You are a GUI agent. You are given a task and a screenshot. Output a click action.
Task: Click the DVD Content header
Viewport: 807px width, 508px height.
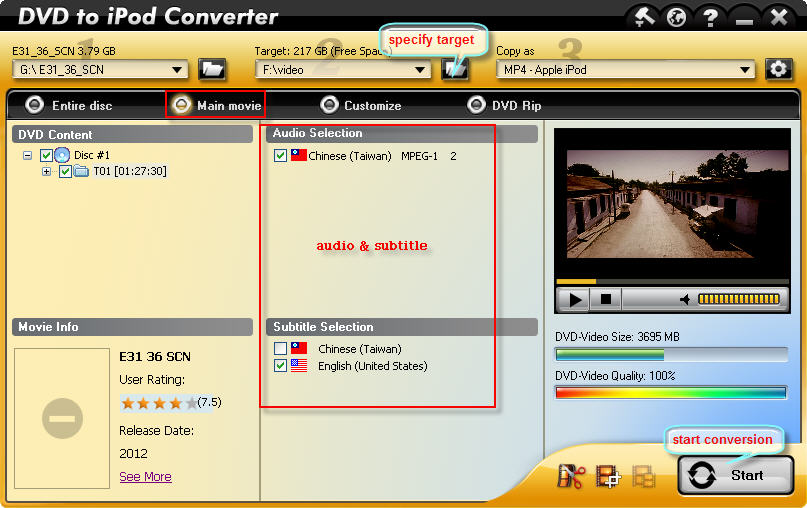point(132,134)
